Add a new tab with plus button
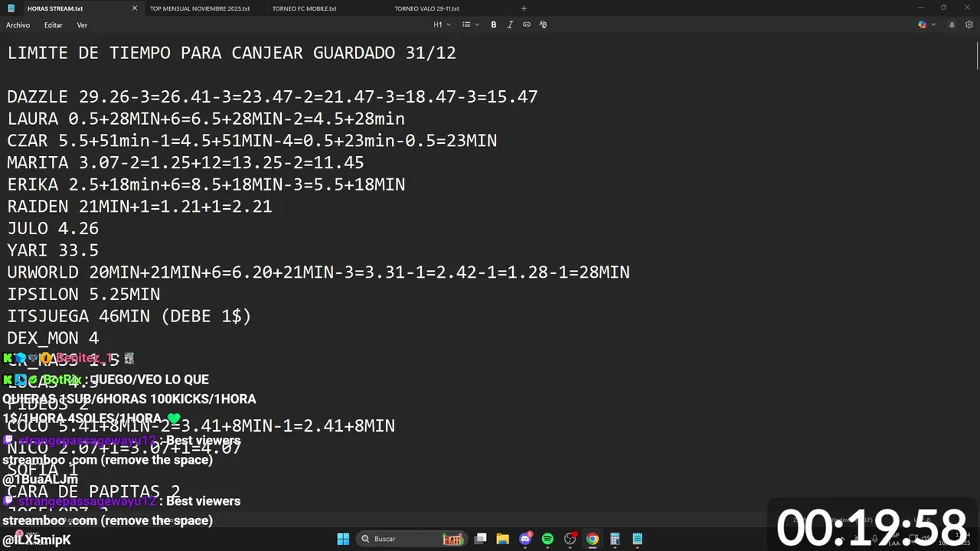The height and width of the screenshot is (551, 980). click(524, 8)
